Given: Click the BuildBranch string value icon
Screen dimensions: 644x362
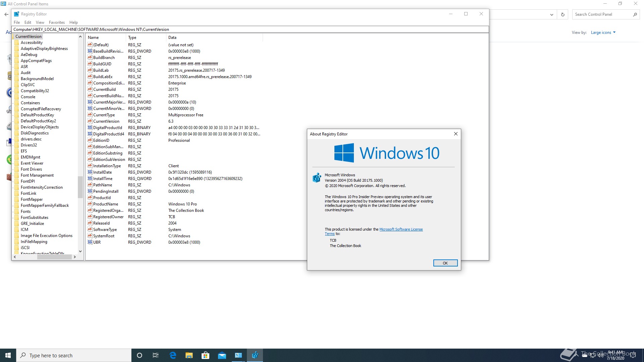Looking at the screenshot, I should coord(90,58).
